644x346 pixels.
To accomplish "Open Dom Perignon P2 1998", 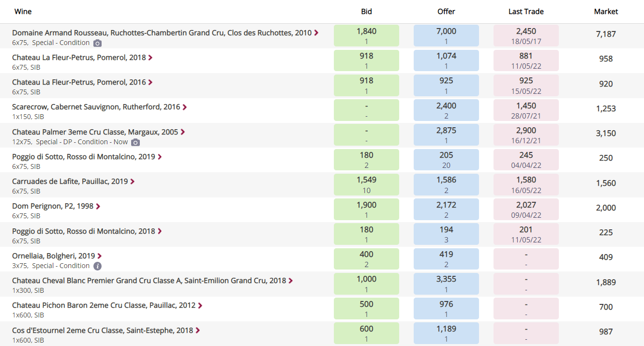I will 53,206.
